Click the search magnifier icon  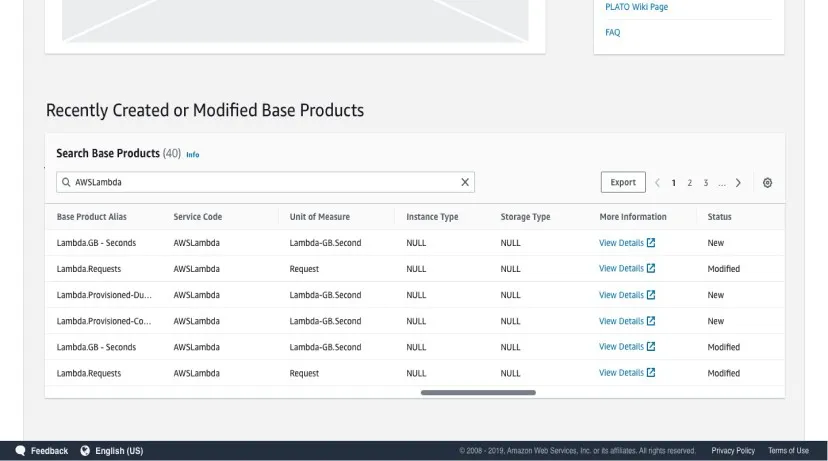coord(66,182)
